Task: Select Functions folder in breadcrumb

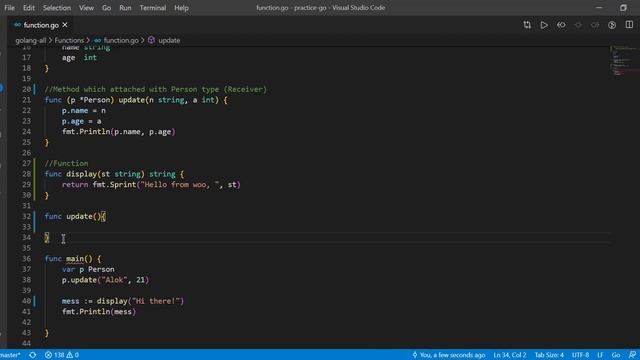Action: pyautogui.click(x=69, y=40)
